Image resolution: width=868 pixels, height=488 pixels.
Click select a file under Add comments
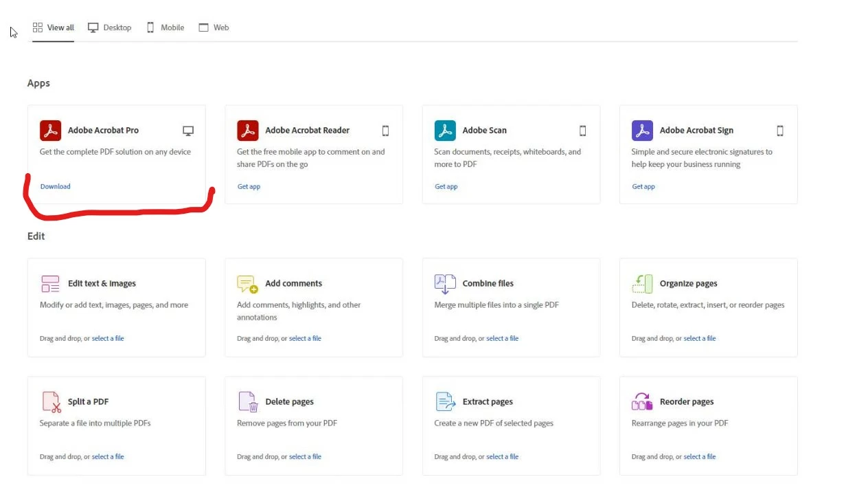[x=305, y=338]
